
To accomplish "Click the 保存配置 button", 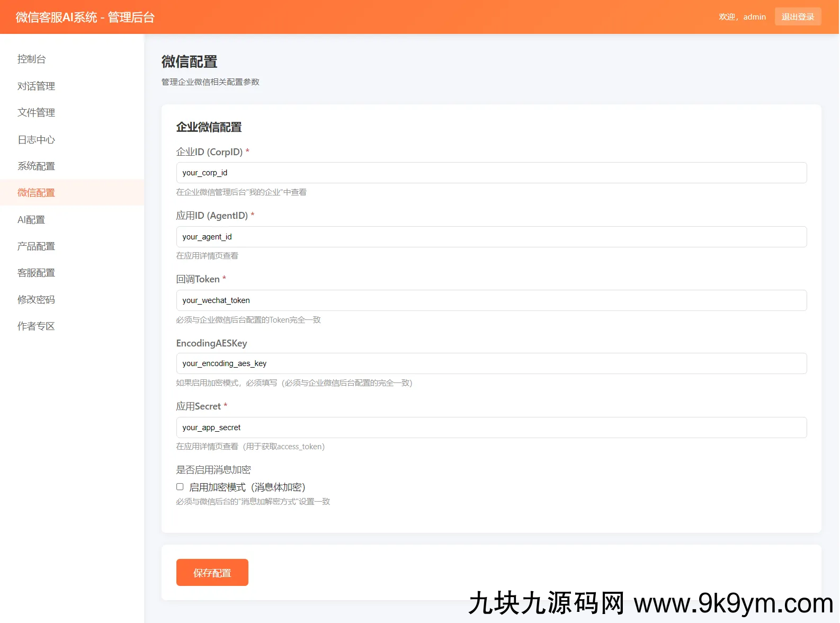I will (212, 573).
